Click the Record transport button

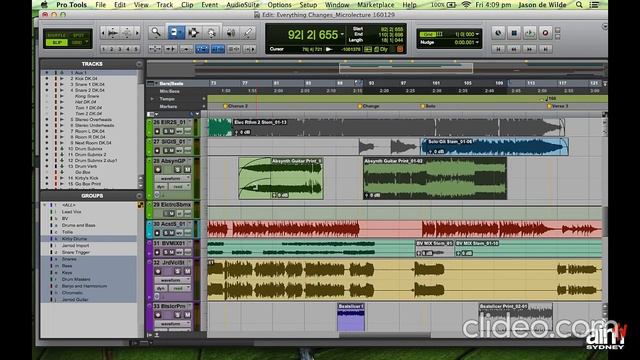click(x=545, y=33)
